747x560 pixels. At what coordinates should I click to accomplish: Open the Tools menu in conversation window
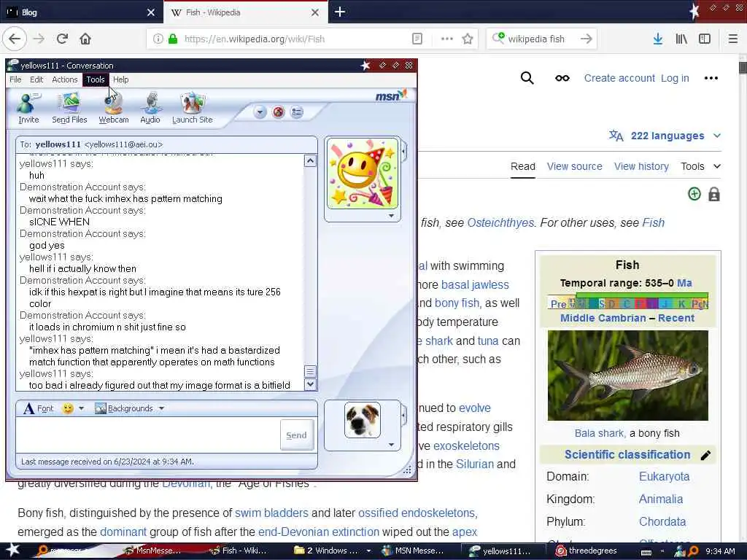click(96, 79)
